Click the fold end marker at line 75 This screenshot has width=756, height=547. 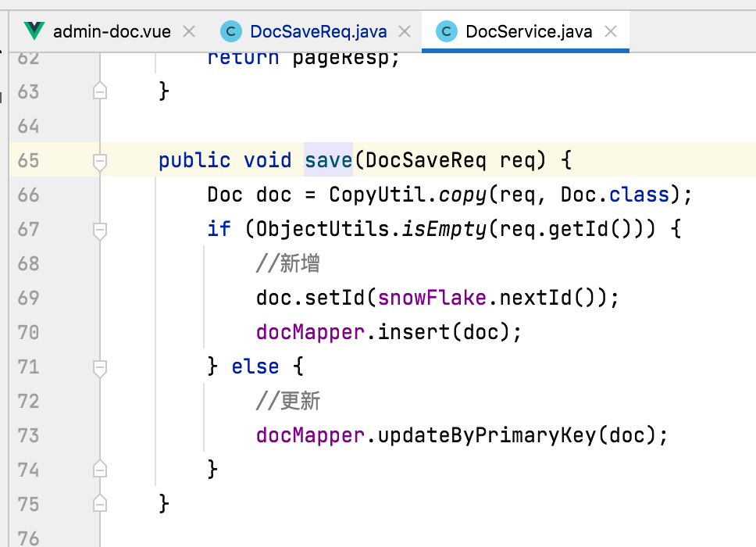(100, 504)
